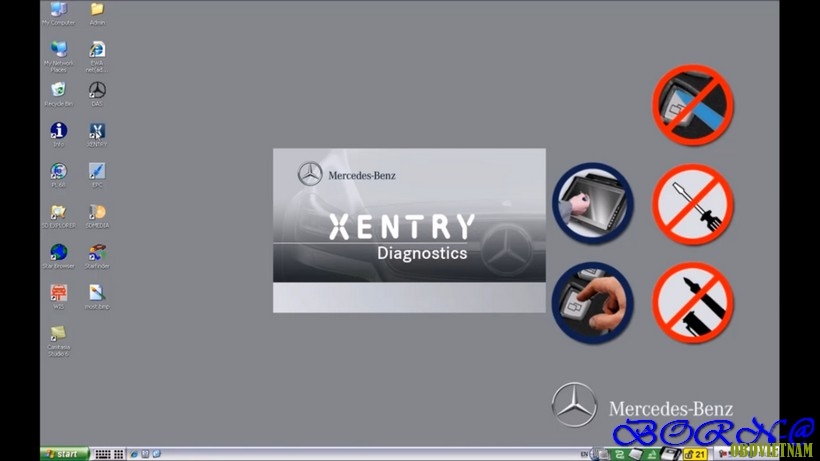Click the yellow lock 21 tray indicator
The height and width of the screenshot is (461, 820).
[x=696, y=454]
